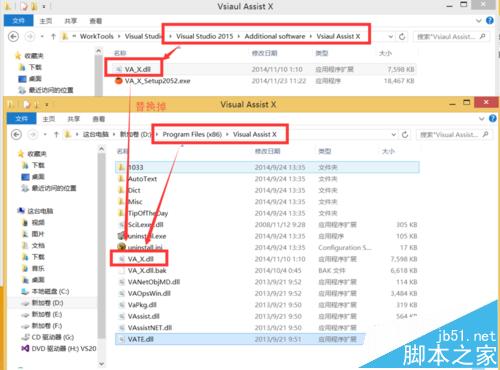Open the view tab in Visual Assist X window

[99, 119]
